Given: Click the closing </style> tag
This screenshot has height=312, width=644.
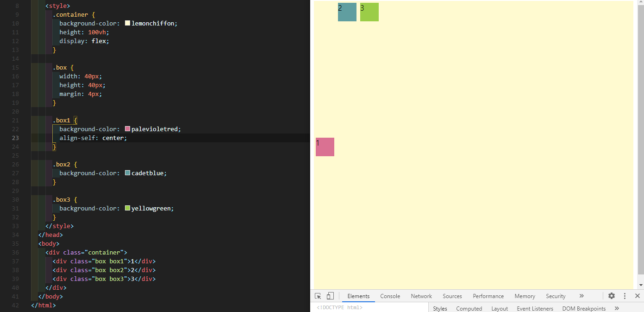Looking at the screenshot, I should [x=59, y=226].
